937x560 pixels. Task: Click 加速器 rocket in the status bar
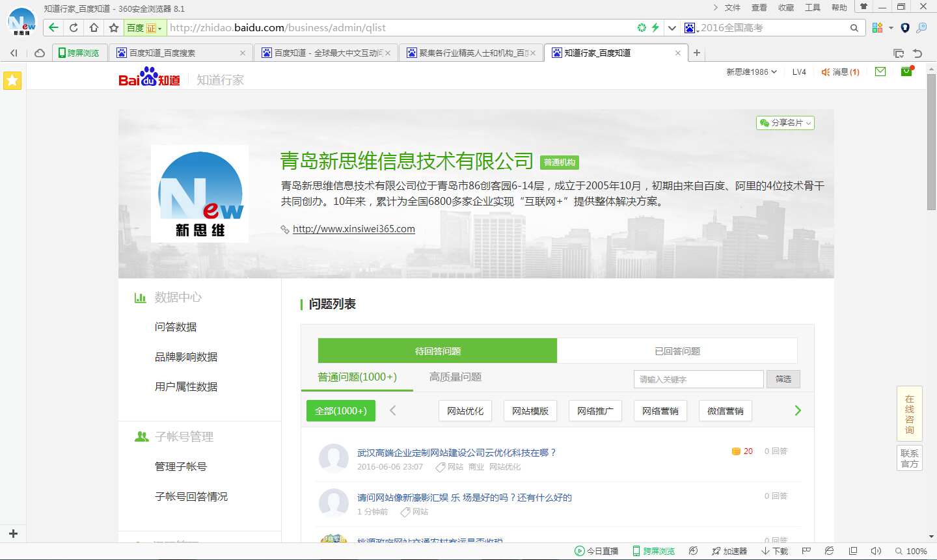click(x=729, y=551)
